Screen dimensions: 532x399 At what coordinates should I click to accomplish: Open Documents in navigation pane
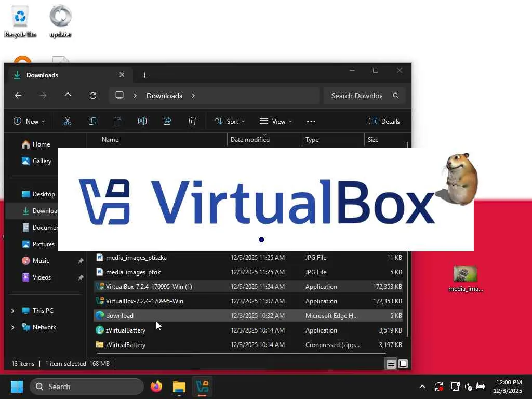tap(39, 228)
